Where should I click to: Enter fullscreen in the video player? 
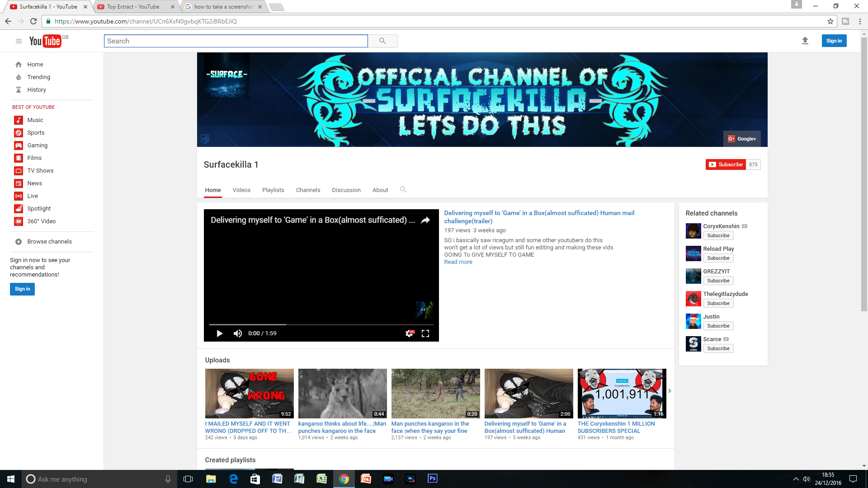425,333
